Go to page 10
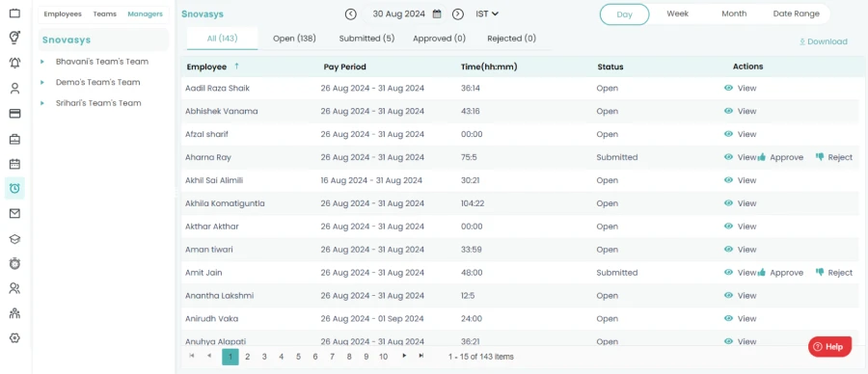868x374 pixels. click(383, 357)
